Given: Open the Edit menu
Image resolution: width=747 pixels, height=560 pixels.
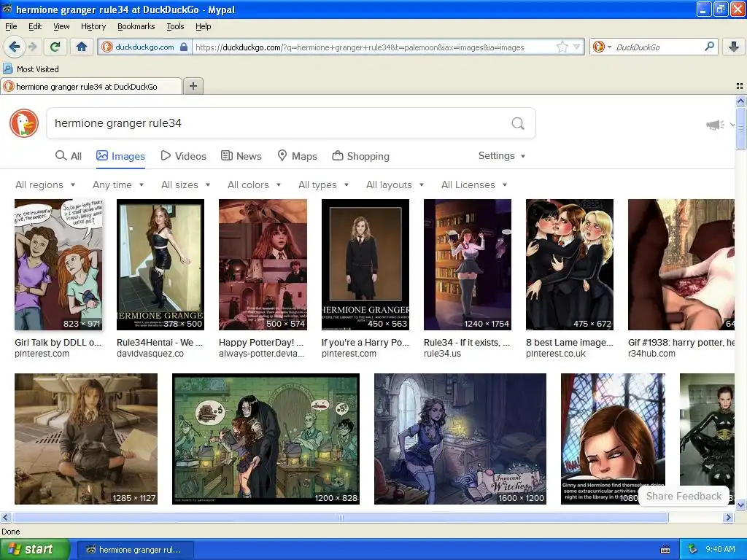Looking at the screenshot, I should tap(35, 26).
